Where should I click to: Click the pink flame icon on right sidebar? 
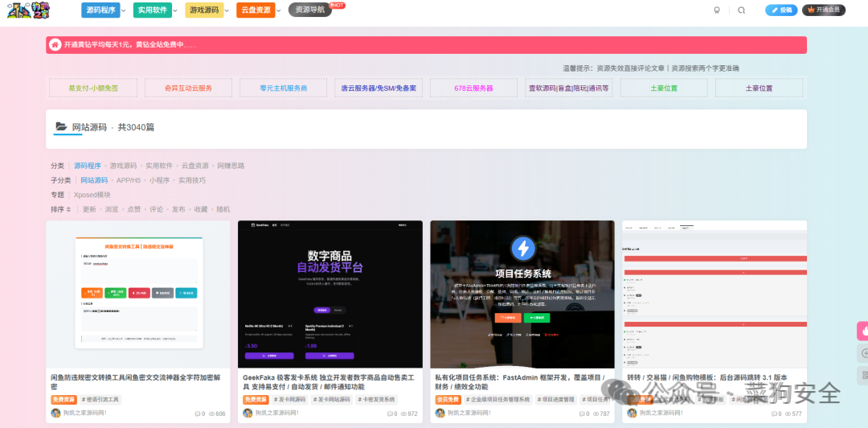pos(863,331)
